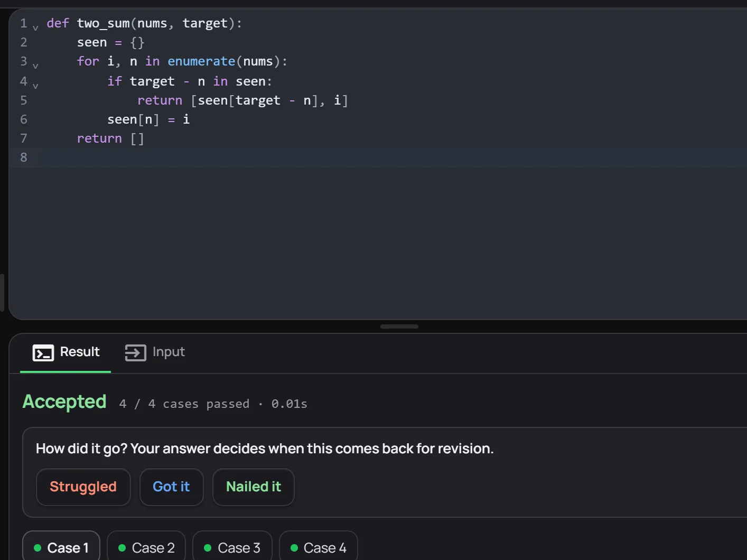Click the green dot on Case 4

[294, 548]
